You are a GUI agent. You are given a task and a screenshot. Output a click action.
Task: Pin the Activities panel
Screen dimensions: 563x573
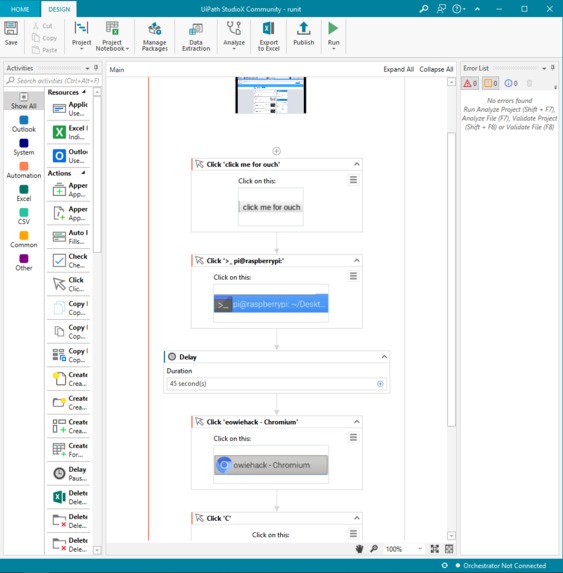tap(96, 68)
